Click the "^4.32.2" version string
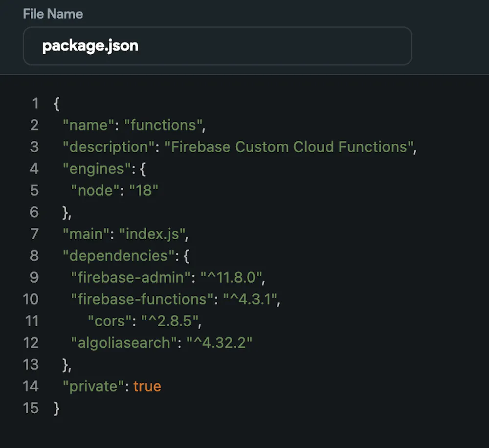 (x=219, y=343)
